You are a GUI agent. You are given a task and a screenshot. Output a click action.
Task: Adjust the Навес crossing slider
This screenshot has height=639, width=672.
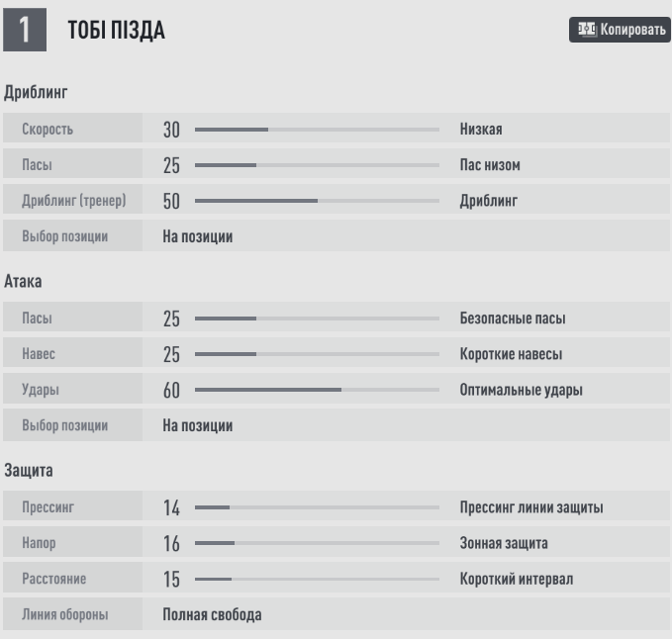click(x=317, y=354)
